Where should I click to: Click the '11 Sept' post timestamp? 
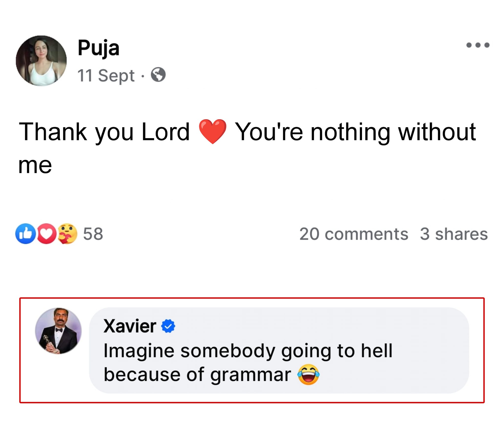coord(106,75)
